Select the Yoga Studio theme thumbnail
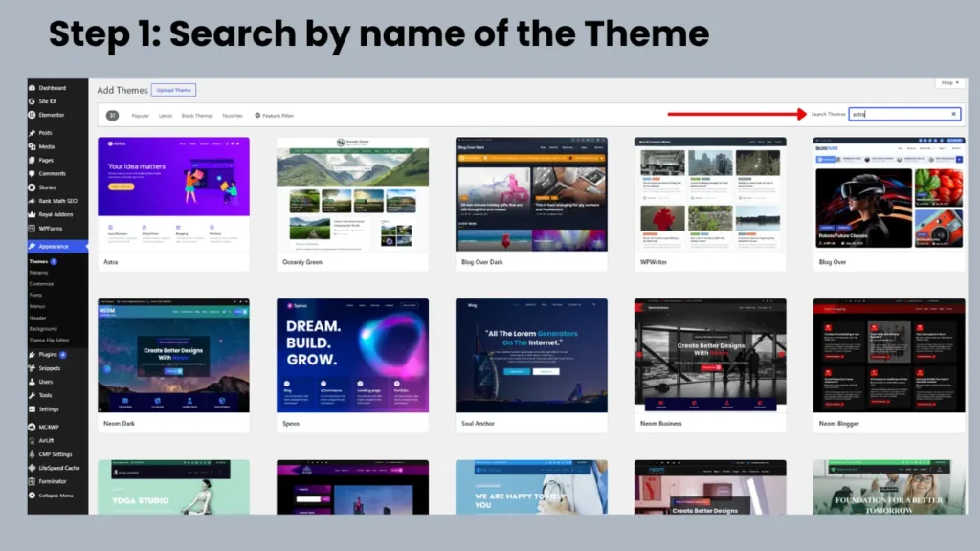 (174, 487)
